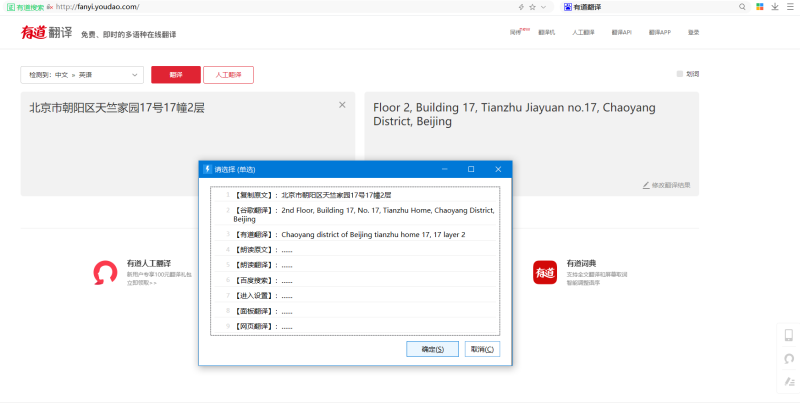Open 有道词典 title link
This screenshot has width=800, height=404.
point(581,263)
